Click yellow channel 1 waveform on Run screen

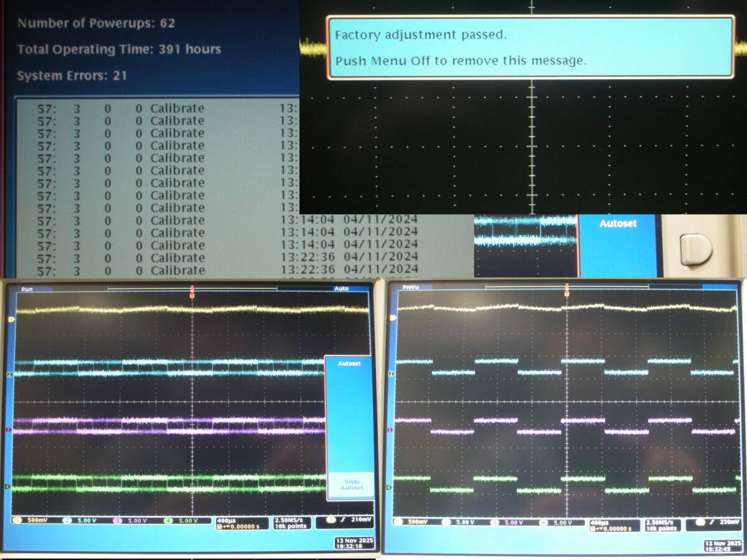click(192, 309)
